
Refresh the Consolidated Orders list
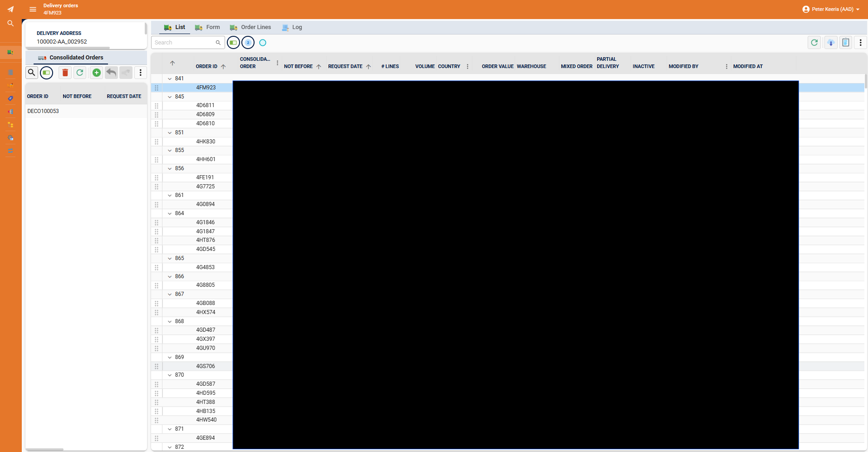coord(80,73)
